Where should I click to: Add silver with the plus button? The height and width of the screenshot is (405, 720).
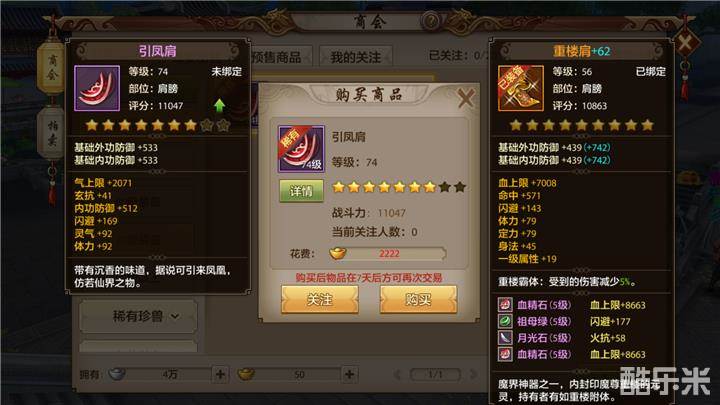(x=220, y=374)
